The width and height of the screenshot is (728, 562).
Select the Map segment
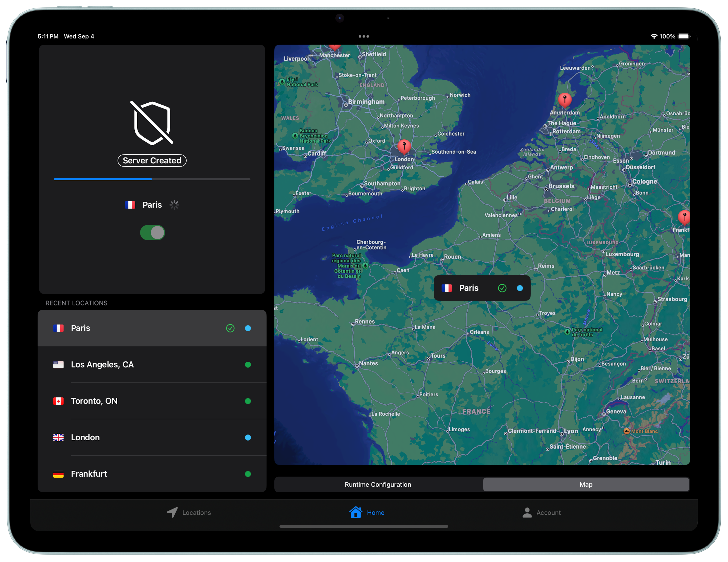coord(586,484)
